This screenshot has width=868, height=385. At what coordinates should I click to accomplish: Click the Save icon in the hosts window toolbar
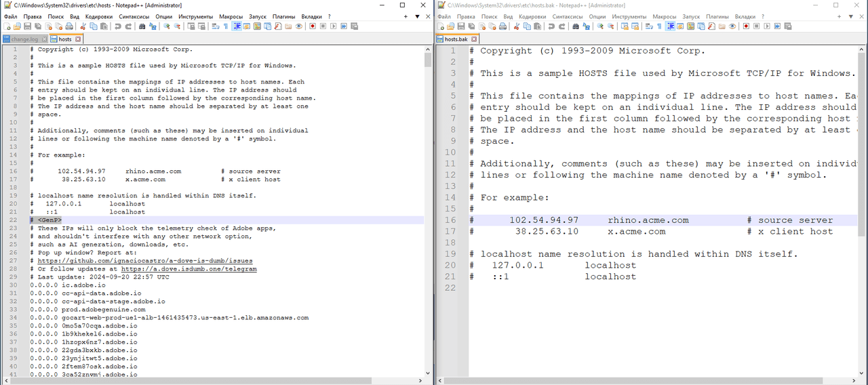point(28,26)
